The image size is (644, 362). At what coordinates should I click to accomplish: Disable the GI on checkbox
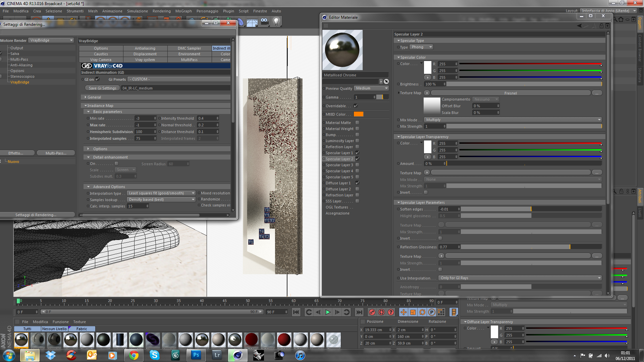98,79
